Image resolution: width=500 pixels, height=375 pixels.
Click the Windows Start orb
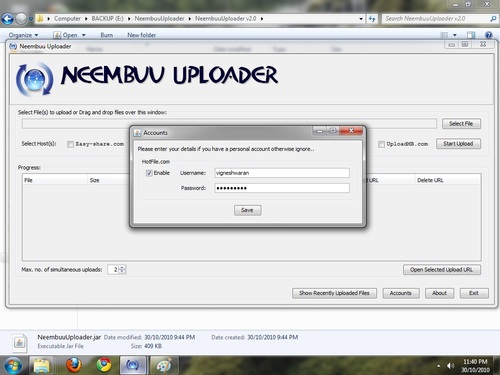pyautogui.click(x=13, y=366)
